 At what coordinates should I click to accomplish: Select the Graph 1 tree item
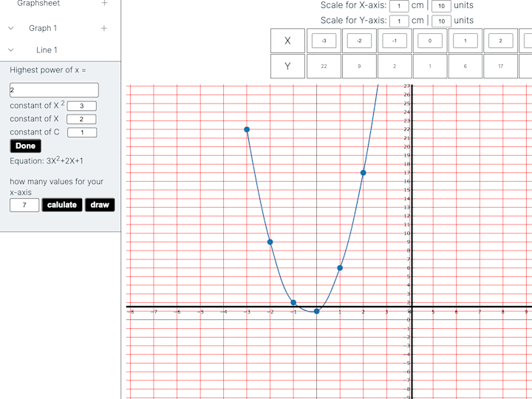(x=43, y=28)
